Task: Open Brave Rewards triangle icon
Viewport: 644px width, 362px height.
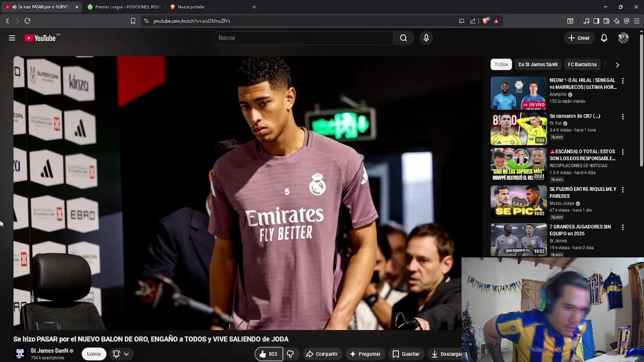Action: click(496, 21)
